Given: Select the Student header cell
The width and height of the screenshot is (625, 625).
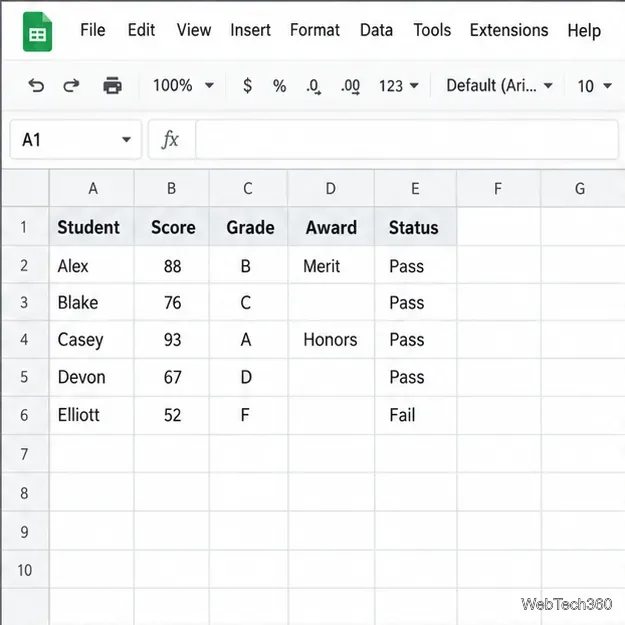Looking at the screenshot, I should (x=92, y=227).
